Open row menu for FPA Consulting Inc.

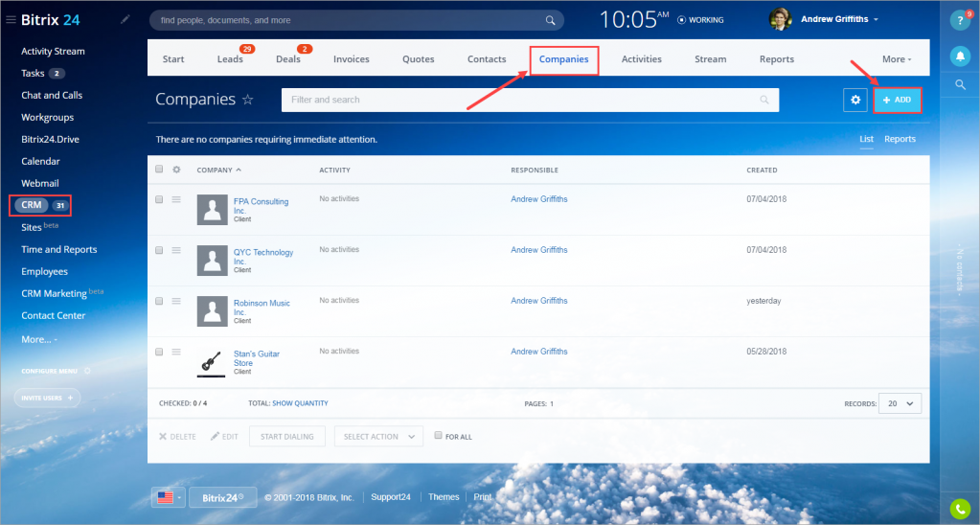176,199
